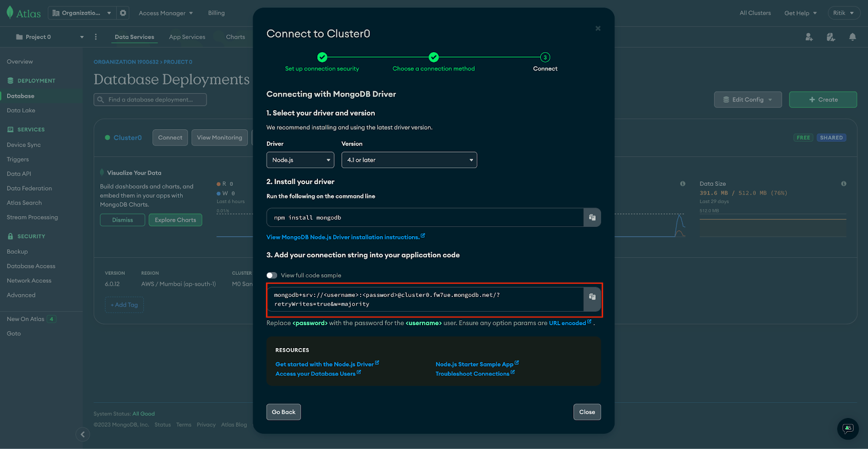This screenshot has width=868, height=449.
Task: Click the Connect step number circle
Action: (545, 57)
